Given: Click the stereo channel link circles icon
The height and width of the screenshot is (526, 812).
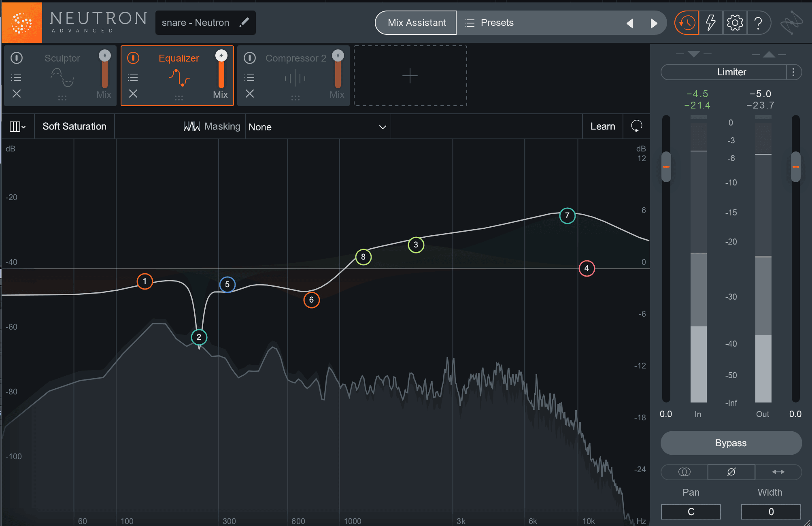Looking at the screenshot, I should coord(684,472).
